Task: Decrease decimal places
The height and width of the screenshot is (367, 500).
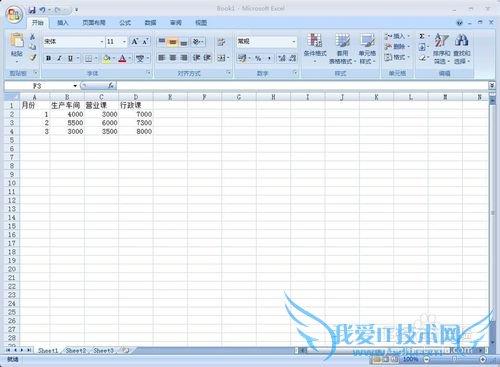Action: 292,58
